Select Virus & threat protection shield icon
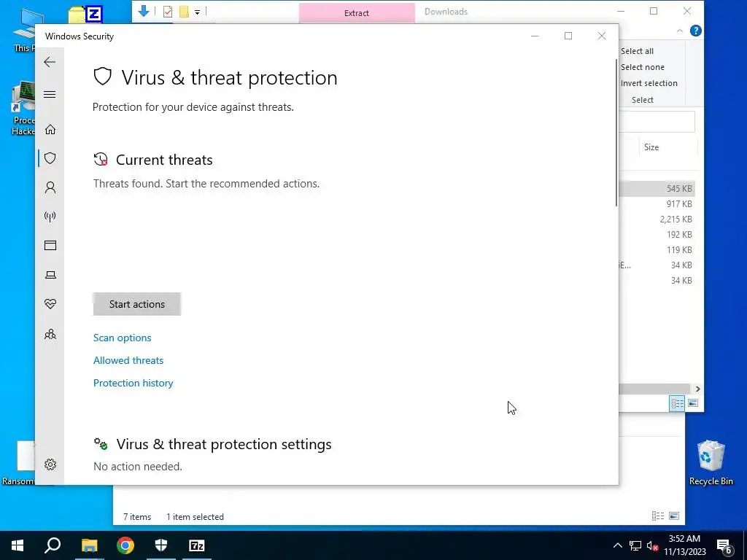The width and height of the screenshot is (747, 560). pos(50,158)
